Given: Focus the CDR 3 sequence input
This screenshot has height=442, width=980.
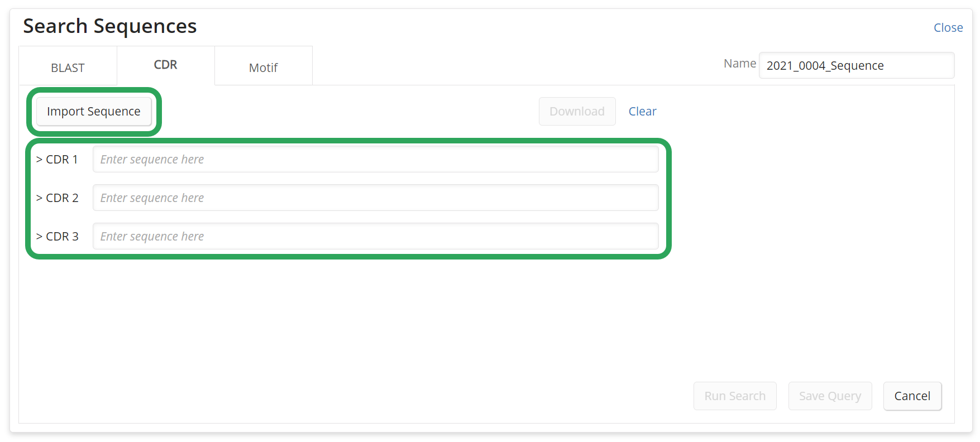Looking at the screenshot, I should (x=375, y=236).
